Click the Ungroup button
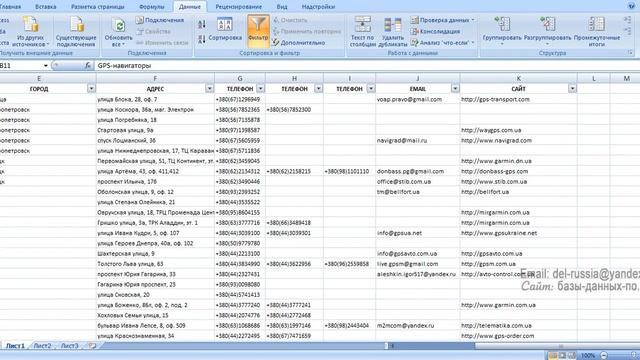640x360 pixels. pos(547,31)
